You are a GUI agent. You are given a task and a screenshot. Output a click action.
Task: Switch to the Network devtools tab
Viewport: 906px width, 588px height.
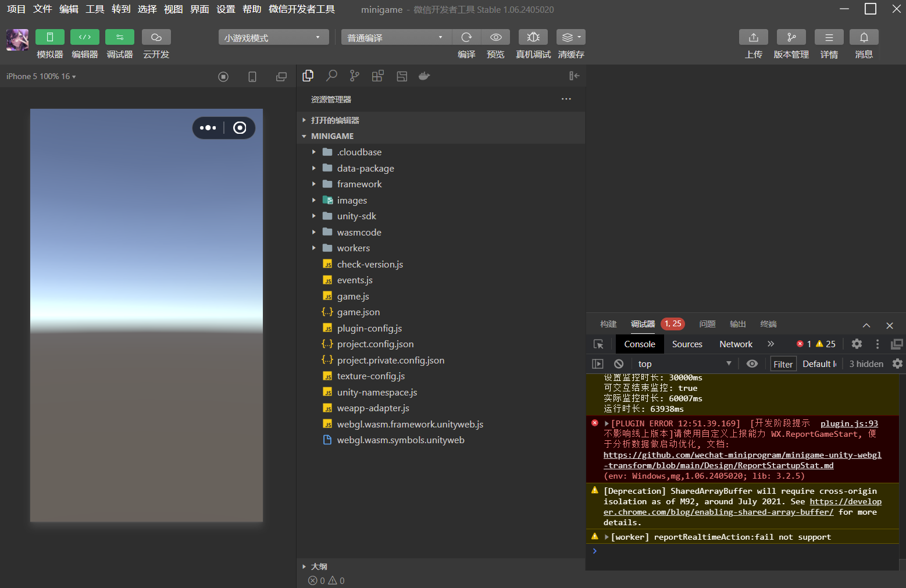click(736, 344)
